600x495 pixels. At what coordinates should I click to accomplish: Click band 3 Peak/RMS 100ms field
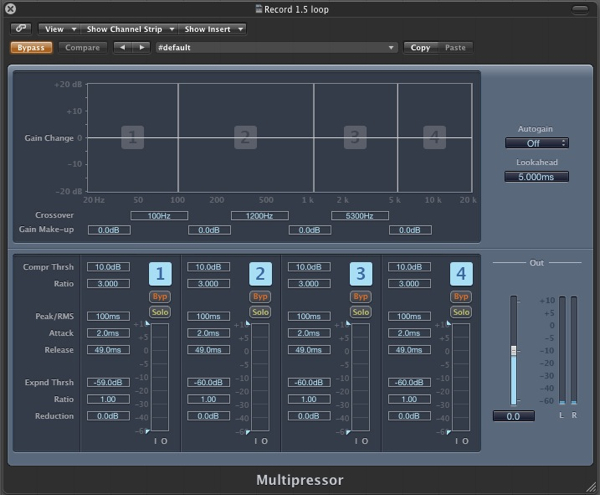coord(309,316)
